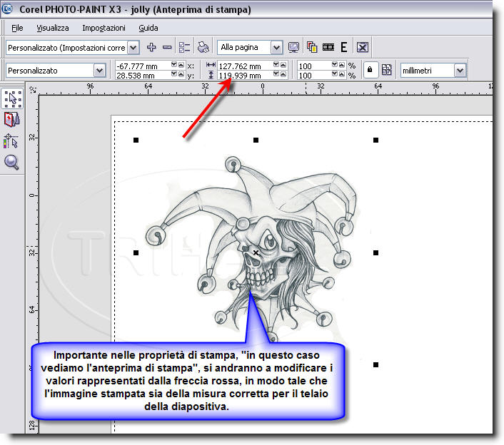
Task: Open the Impostazioni menu
Action: pyautogui.click(x=104, y=28)
